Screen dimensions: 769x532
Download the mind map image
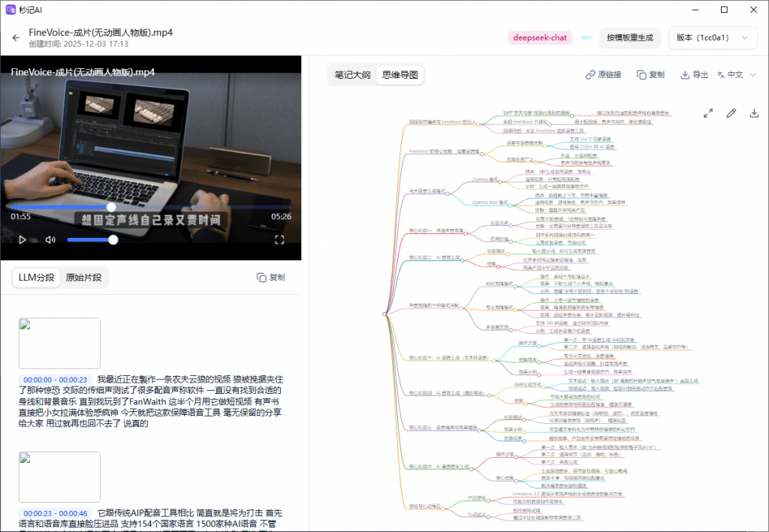point(754,113)
